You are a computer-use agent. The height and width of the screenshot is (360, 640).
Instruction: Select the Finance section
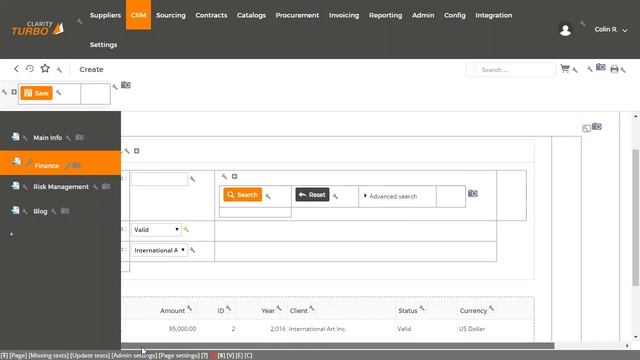(x=60, y=163)
